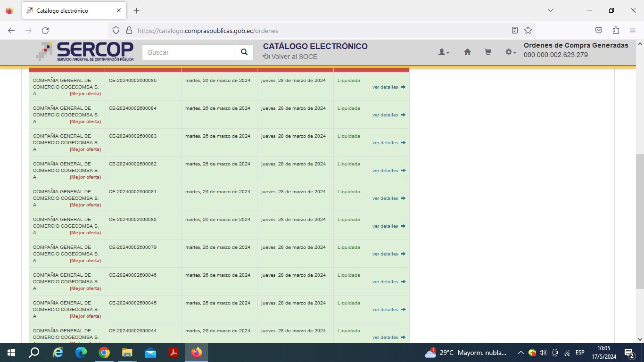Screen dimensions: 644x362
Task: Reload the page with refresh button
Action: (45, 31)
